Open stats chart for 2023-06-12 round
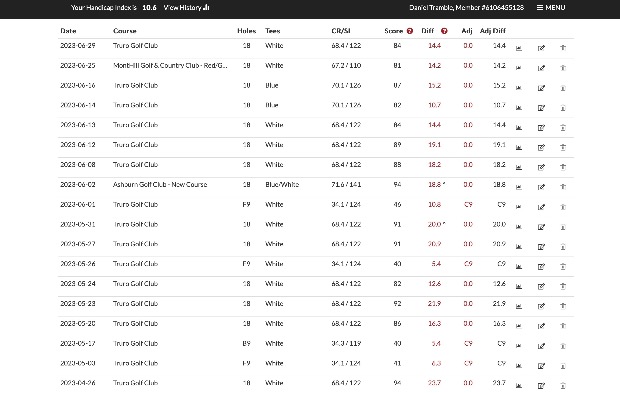This screenshot has height=393, width=620. (x=519, y=147)
